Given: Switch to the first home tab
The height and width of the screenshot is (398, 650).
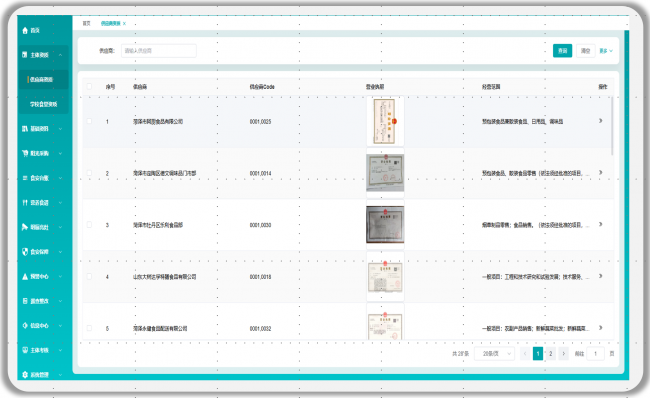Looking at the screenshot, I should click(86, 24).
